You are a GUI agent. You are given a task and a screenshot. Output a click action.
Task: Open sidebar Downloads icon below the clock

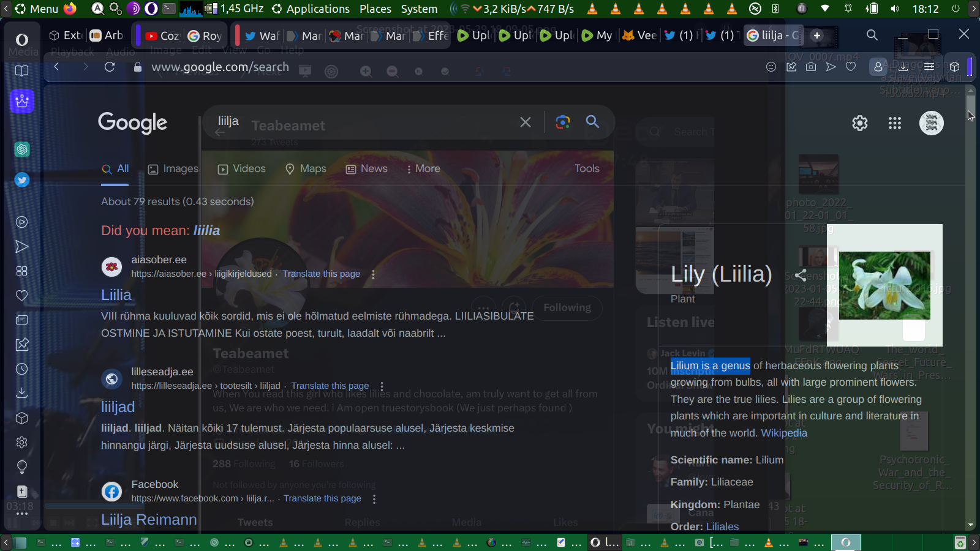click(22, 393)
